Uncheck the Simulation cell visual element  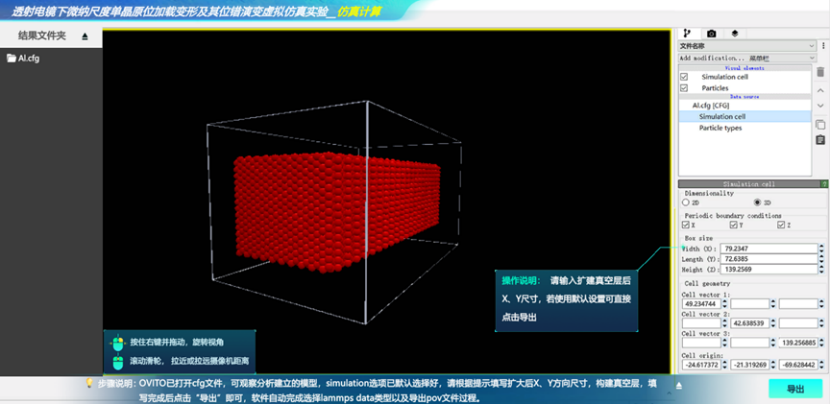click(684, 77)
